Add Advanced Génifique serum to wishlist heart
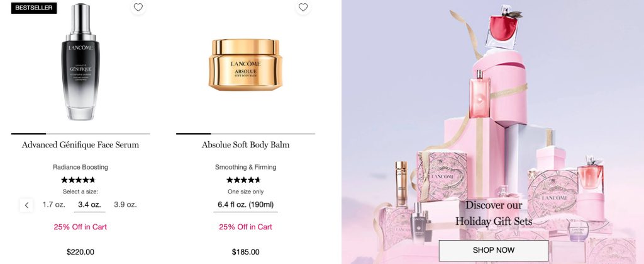The width and height of the screenshot is (644, 264). point(138,7)
